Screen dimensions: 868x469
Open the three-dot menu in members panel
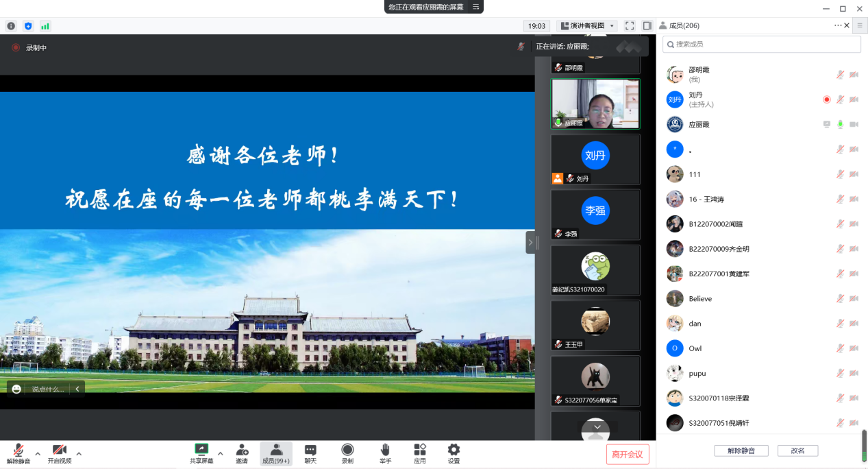[x=837, y=25]
